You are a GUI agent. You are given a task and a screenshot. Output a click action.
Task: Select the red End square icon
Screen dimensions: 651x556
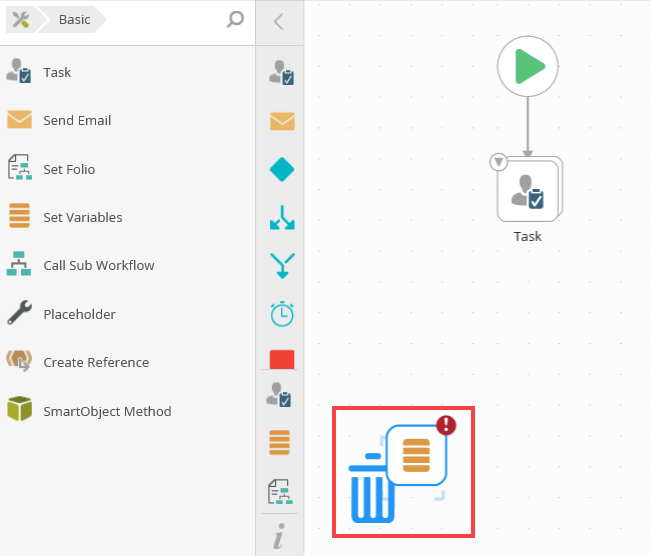pos(282,359)
